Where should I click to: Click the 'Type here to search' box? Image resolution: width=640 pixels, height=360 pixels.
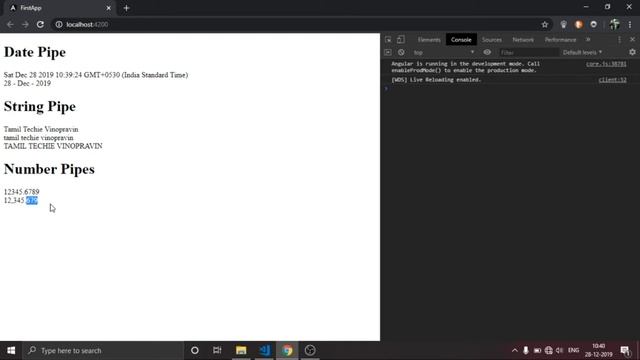click(x=102, y=350)
